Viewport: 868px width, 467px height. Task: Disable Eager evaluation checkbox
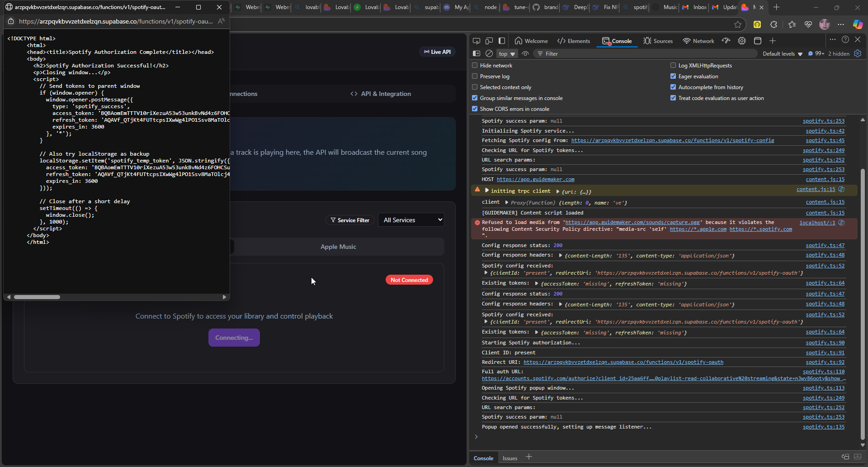(673, 76)
